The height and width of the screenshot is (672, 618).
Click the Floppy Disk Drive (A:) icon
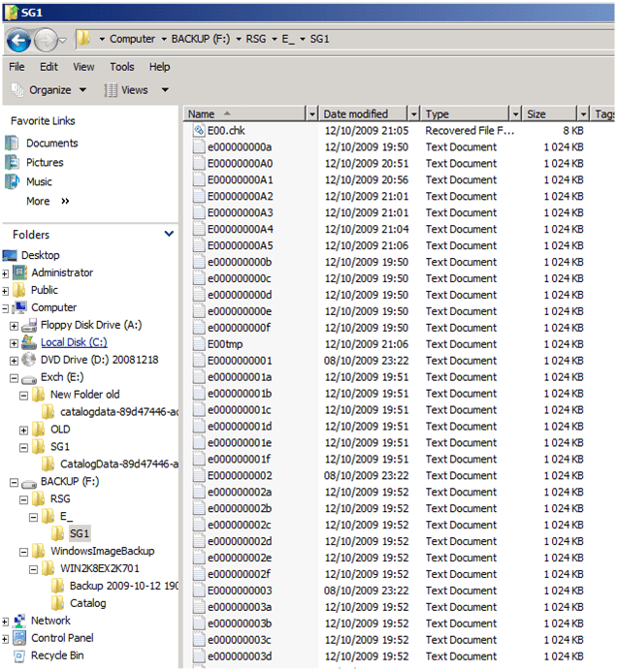(29, 326)
